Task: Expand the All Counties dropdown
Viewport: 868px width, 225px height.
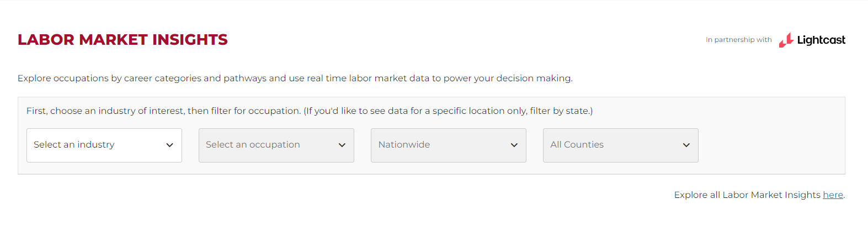Action: (x=620, y=145)
